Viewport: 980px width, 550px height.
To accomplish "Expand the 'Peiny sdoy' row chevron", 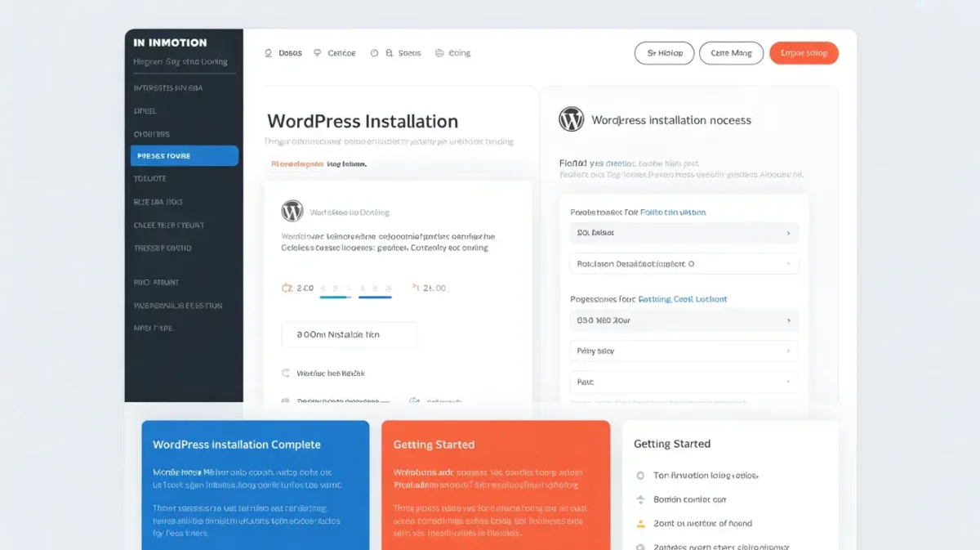I will 788,351.
